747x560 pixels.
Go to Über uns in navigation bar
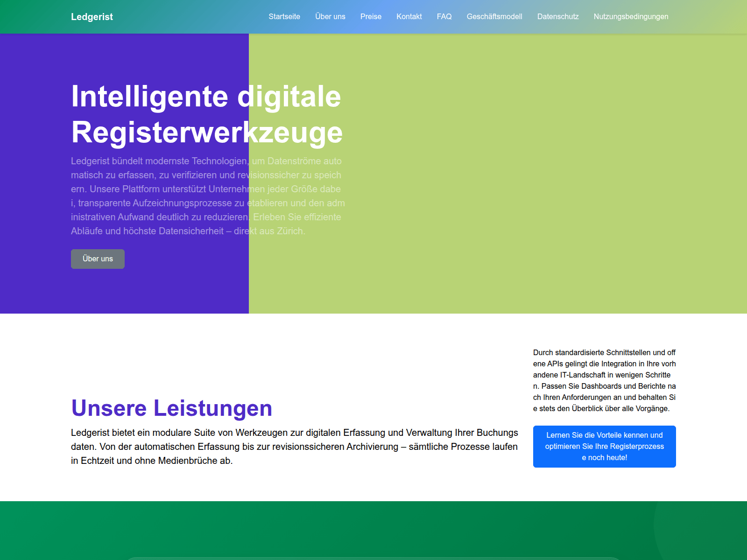pos(330,17)
